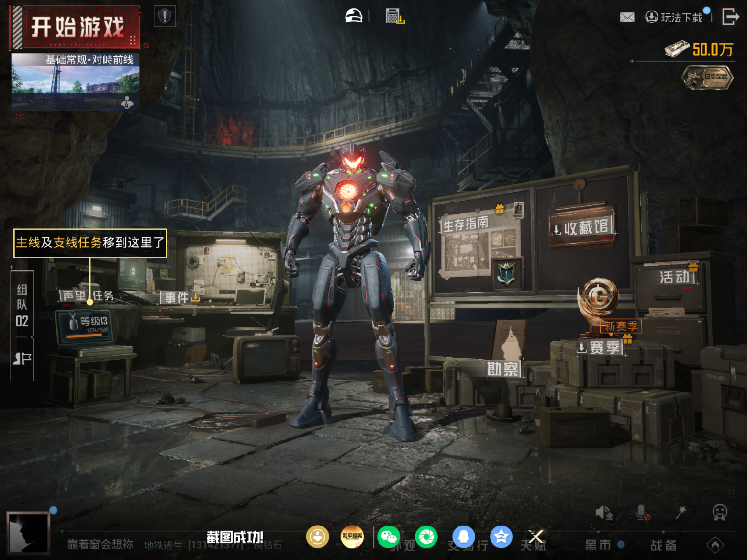Click the squad size 4 icon on mode card
The height and width of the screenshot is (560, 747).
coord(127,102)
